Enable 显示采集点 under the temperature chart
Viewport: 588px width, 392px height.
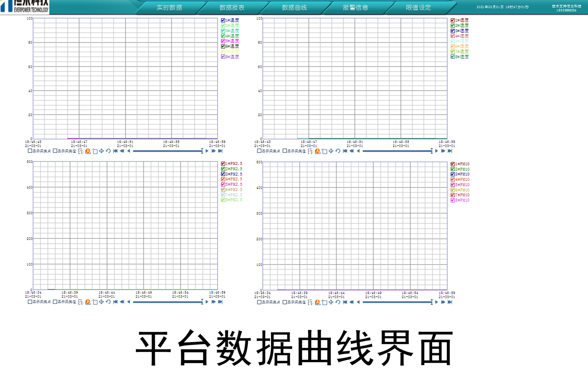coord(30,151)
